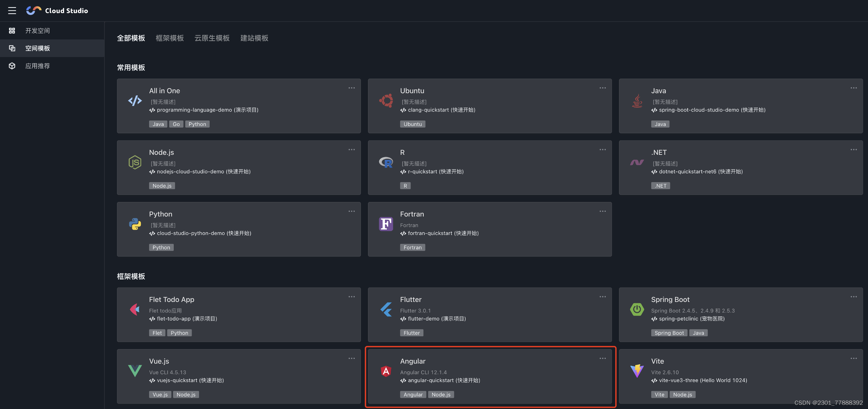Switch to the 云原生模板 tab
This screenshot has width=868, height=409.
[x=212, y=38]
